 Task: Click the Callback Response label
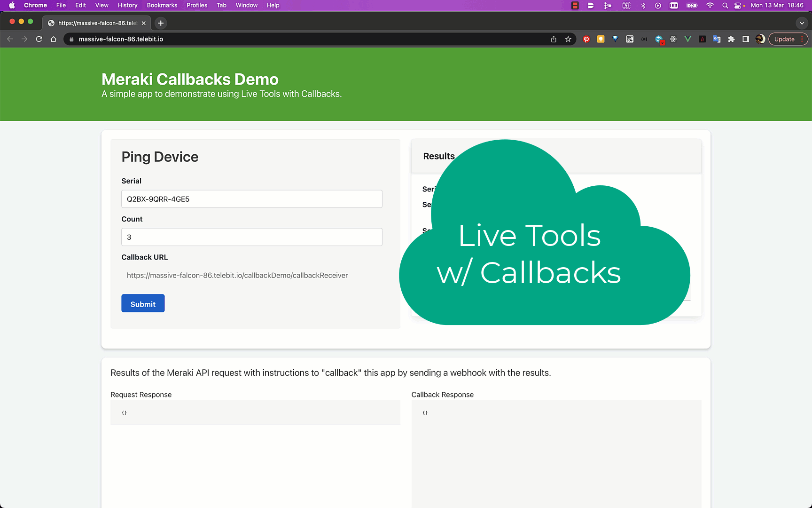[442, 395]
